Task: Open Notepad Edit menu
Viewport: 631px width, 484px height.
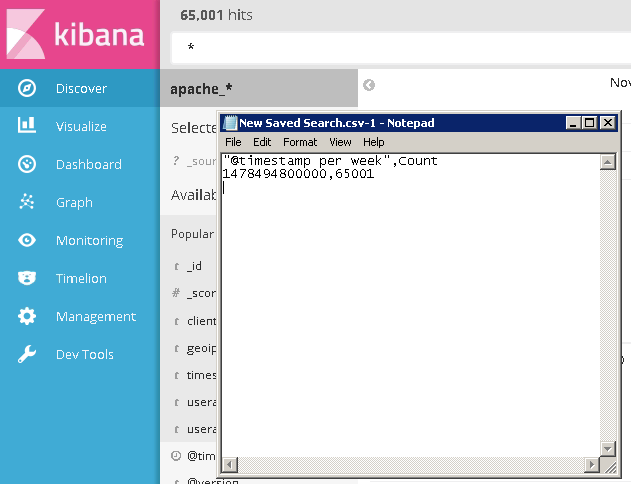Action: [x=262, y=142]
